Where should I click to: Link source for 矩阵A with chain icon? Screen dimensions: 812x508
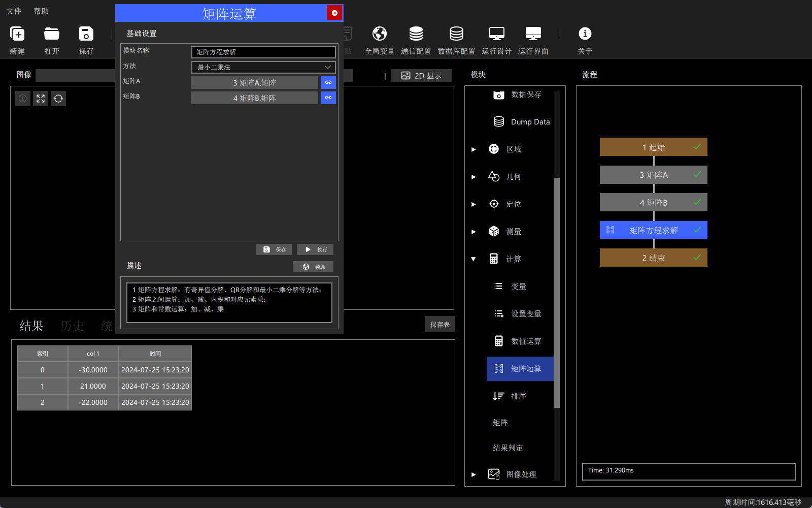click(x=328, y=82)
